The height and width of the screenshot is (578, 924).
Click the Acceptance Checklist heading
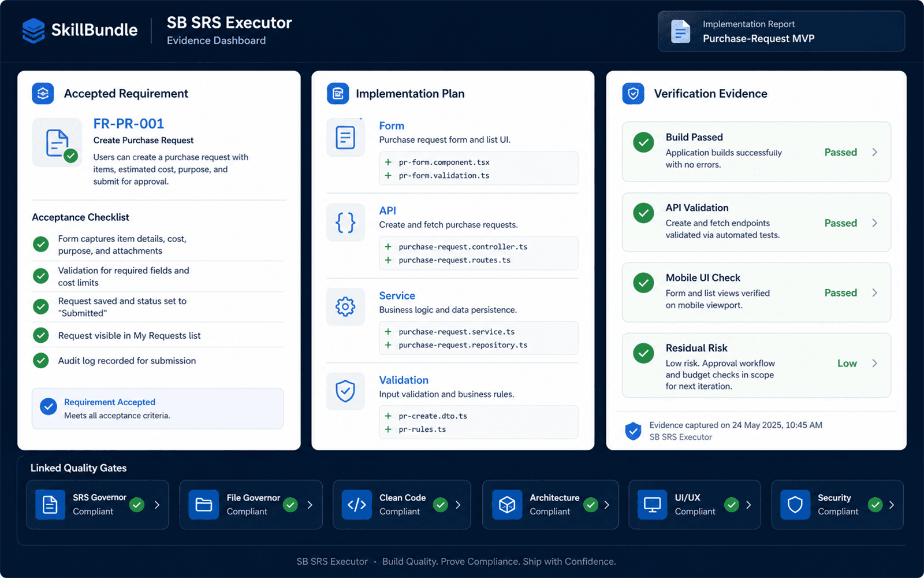[x=80, y=217]
